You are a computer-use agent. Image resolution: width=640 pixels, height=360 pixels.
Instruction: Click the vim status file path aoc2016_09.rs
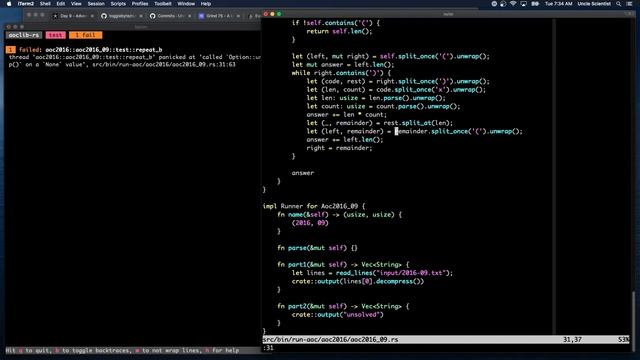(x=330, y=339)
